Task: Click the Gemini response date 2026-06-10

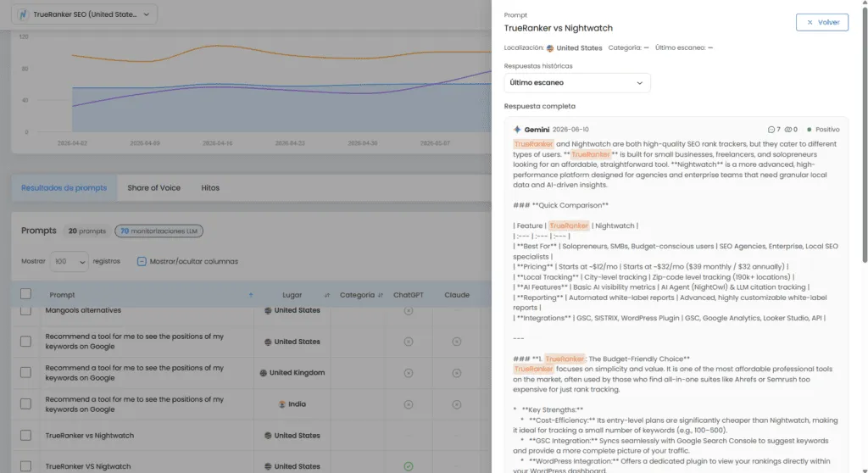Action: [x=570, y=130]
